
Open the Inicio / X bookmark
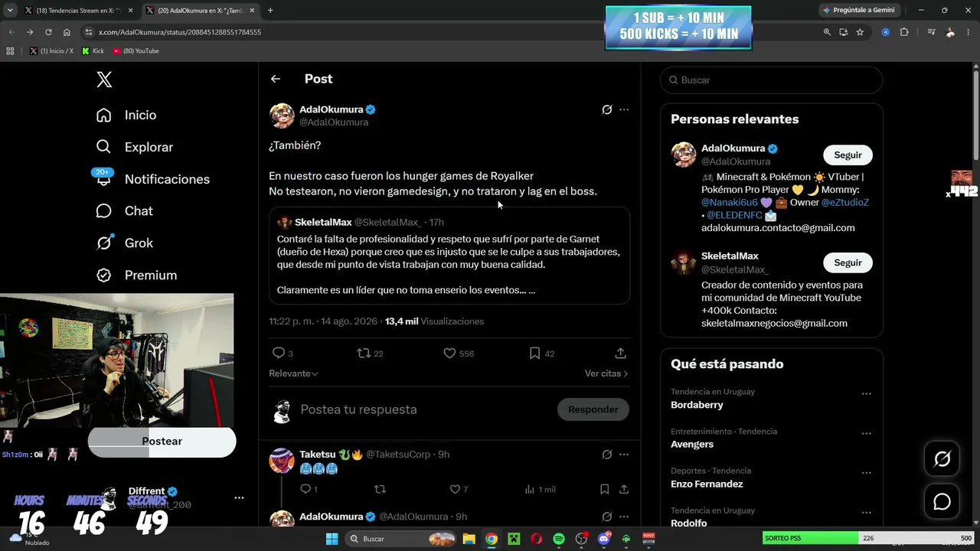(52, 51)
